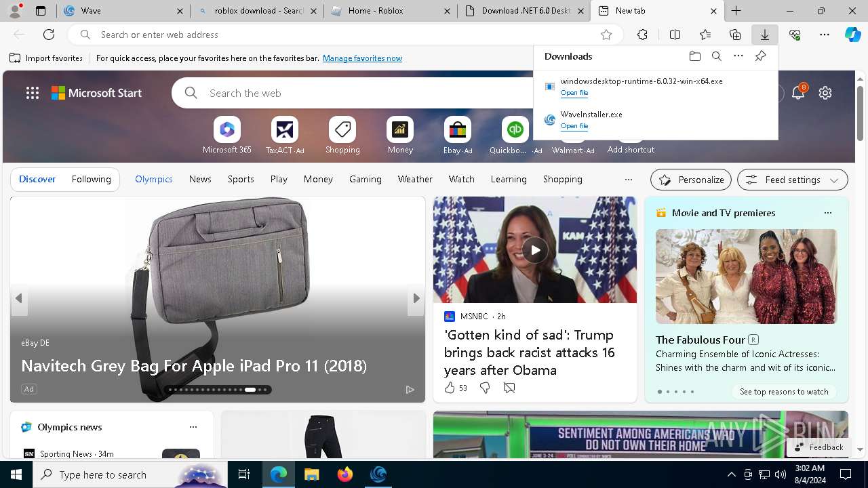
Task: Click Search the web field
Action: (x=366, y=93)
